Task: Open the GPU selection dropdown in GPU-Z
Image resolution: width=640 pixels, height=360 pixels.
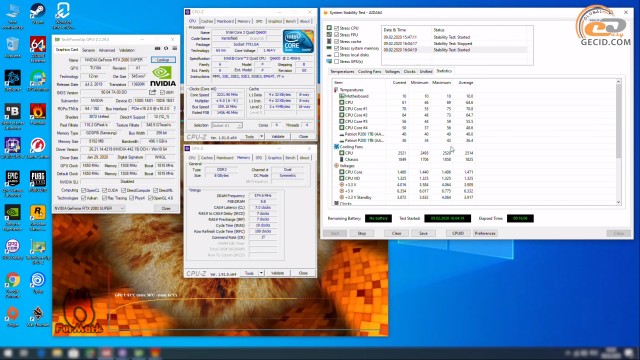Action: pos(89,208)
